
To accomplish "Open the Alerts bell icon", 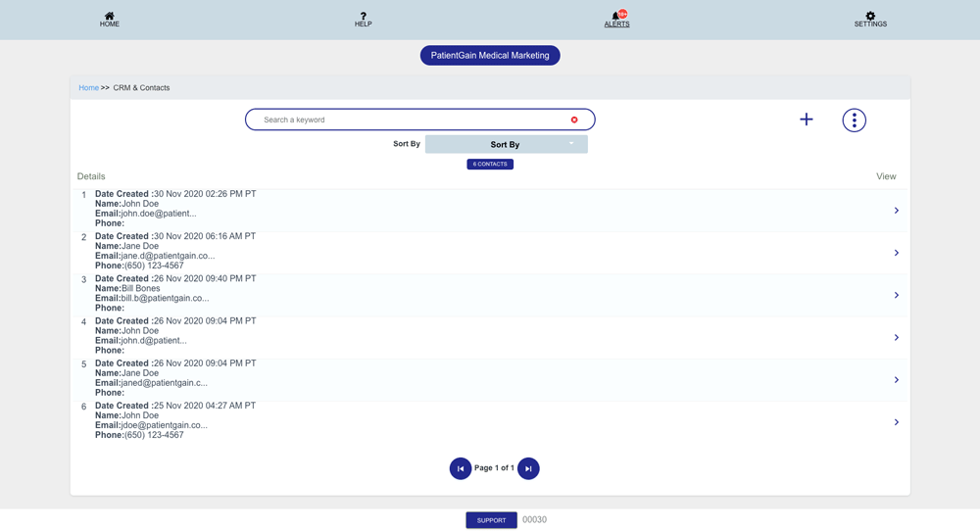I will [616, 15].
